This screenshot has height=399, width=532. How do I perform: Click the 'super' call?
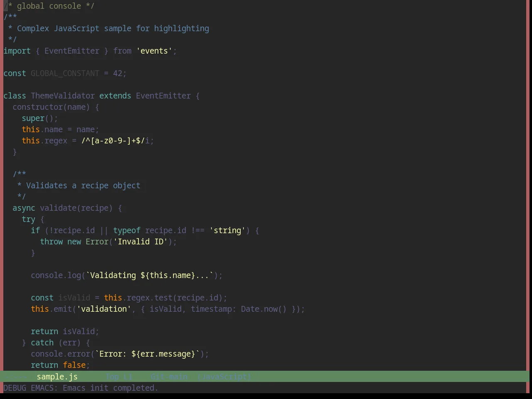point(33,118)
